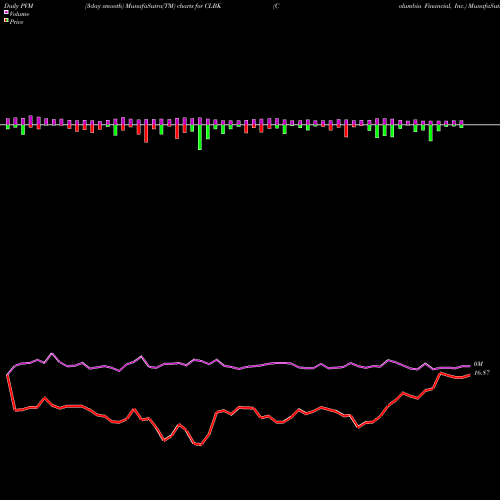Select the 'Volume' legend label
Viewport: 500px width, 500px height.
[x=19, y=14]
